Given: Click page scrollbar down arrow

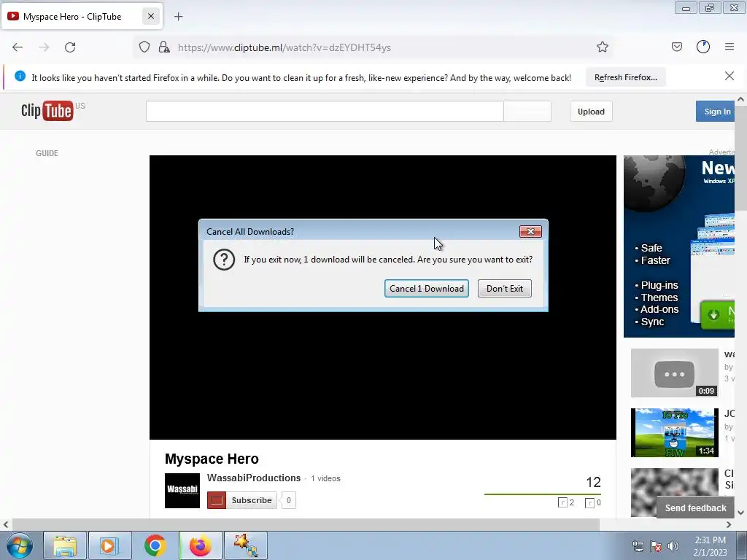Looking at the screenshot, I should coord(740,513).
